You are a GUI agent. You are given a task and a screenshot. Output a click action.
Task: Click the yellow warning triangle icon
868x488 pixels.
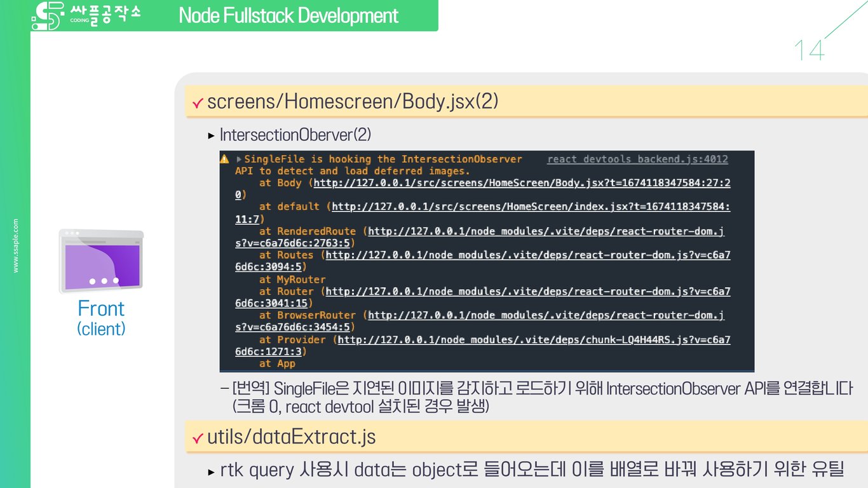(224, 159)
